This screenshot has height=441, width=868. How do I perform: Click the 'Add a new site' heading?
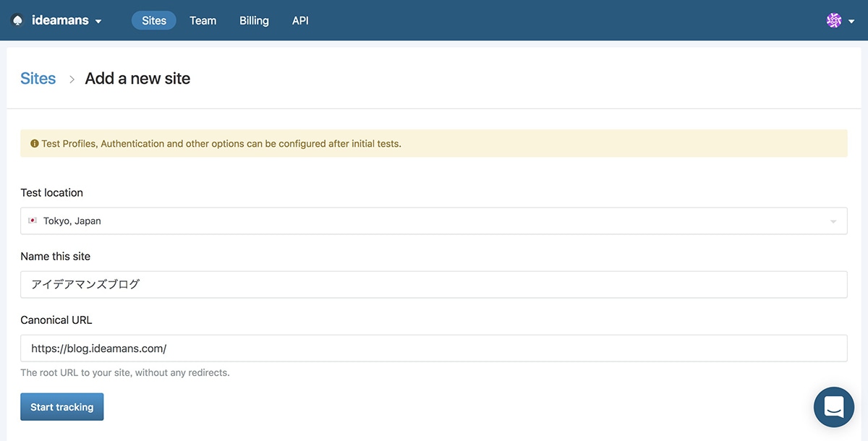137,78
